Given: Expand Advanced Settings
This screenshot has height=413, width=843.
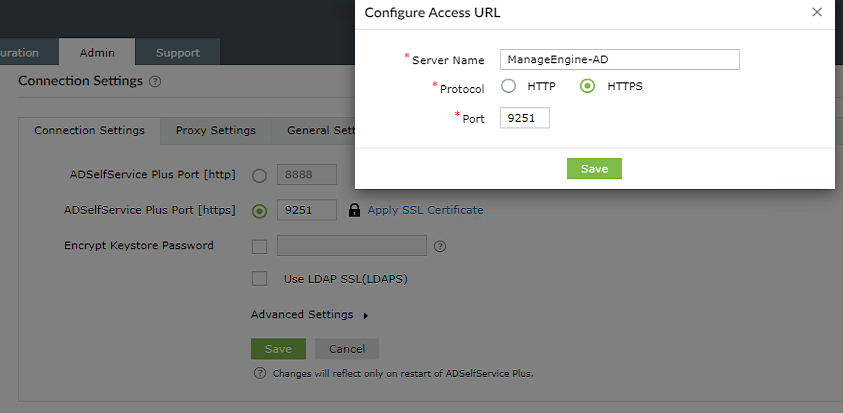Looking at the screenshot, I should tap(310, 315).
